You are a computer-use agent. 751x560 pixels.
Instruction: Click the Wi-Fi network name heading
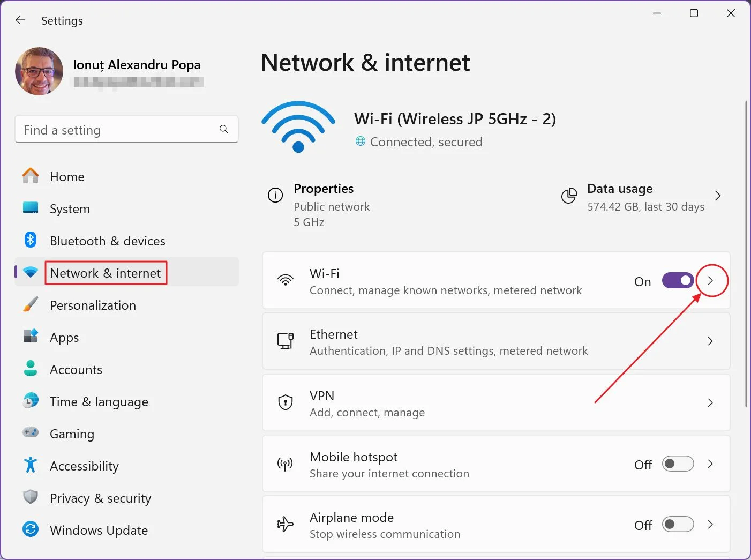455,119
